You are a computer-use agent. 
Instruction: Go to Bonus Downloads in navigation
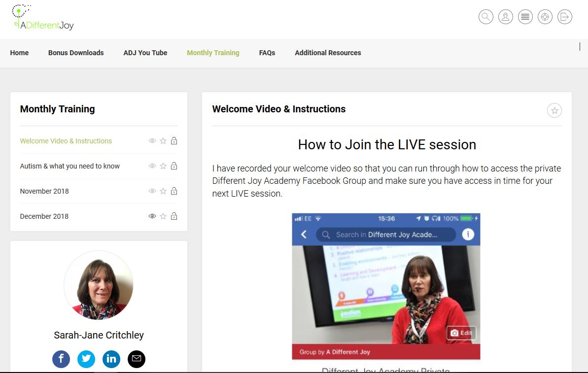pyautogui.click(x=76, y=53)
